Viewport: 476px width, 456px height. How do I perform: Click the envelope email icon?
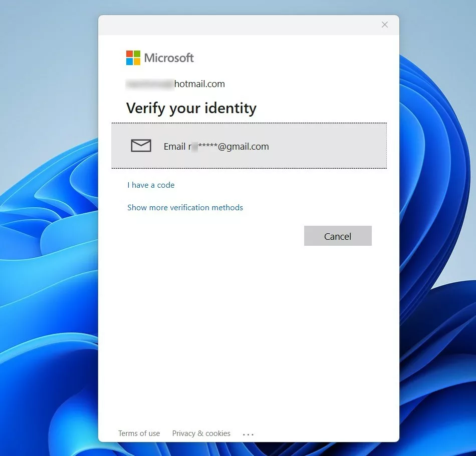(x=141, y=146)
